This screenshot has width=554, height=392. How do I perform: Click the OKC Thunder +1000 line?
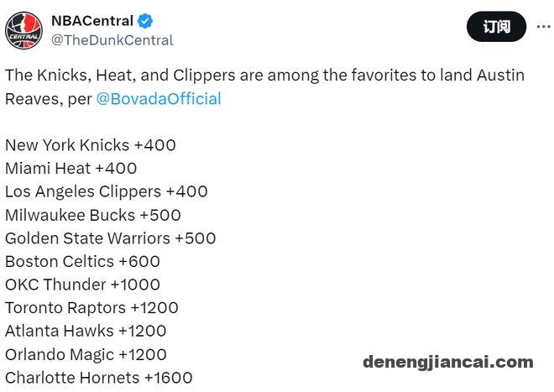tap(82, 285)
